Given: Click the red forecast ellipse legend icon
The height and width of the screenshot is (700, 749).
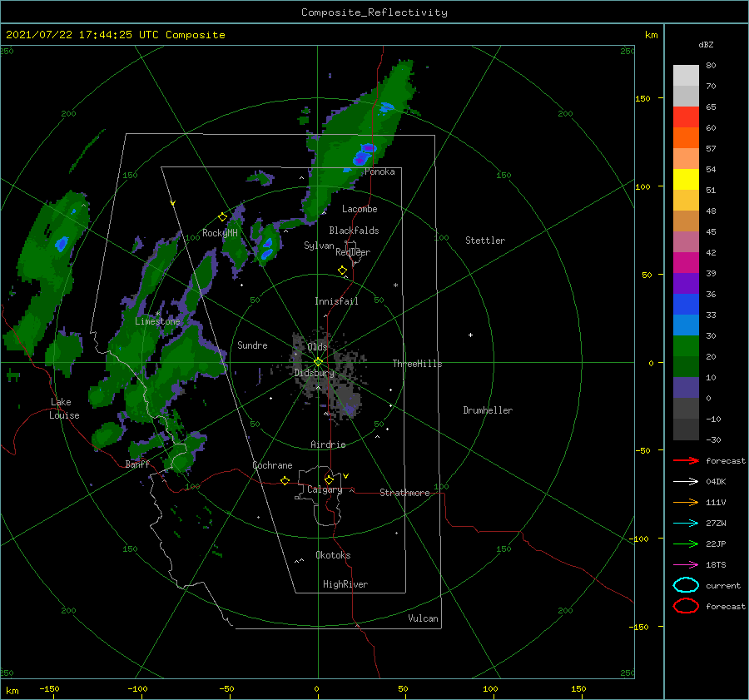Looking at the screenshot, I should pos(686,606).
